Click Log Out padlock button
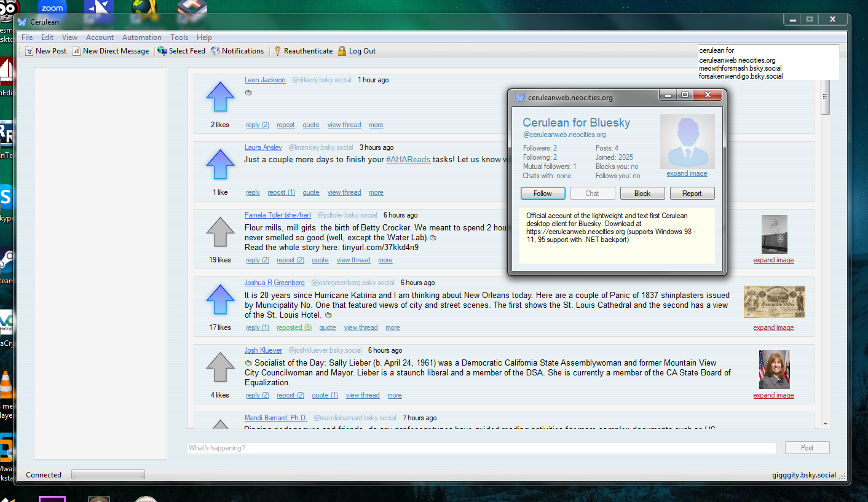This screenshot has height=502, width=868. (357, 51)
